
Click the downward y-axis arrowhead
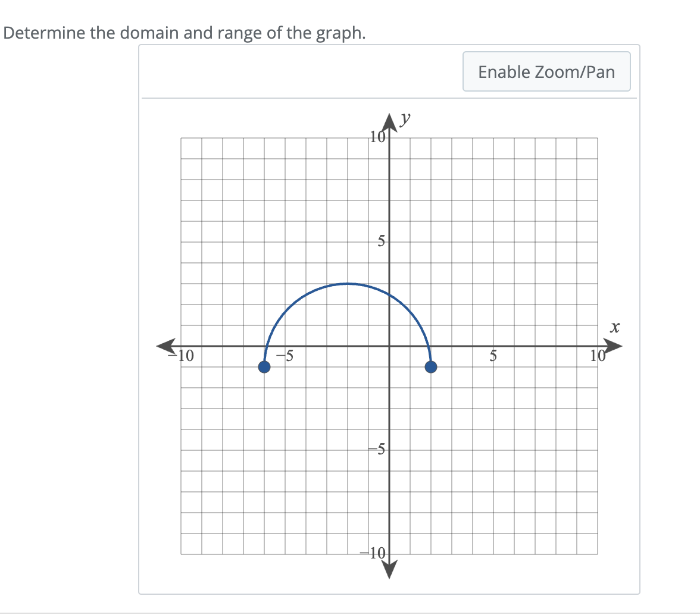pyautogui.click(x=390, y=570)
